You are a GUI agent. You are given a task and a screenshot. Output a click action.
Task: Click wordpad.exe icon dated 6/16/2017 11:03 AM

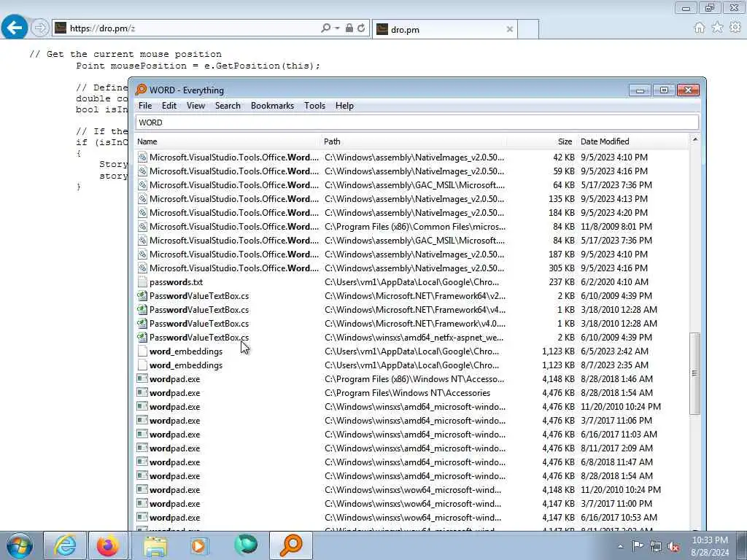tap(142, 435)
